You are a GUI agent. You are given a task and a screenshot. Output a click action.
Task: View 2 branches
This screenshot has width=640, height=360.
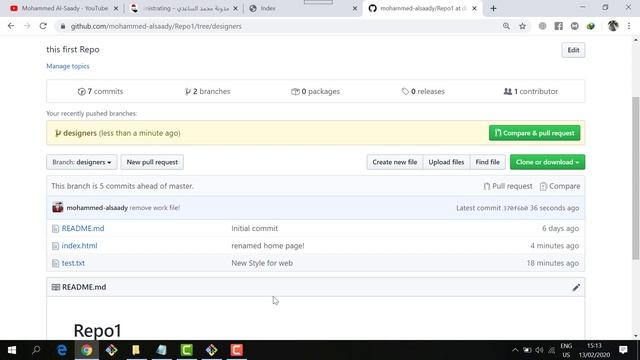point(207,91)
